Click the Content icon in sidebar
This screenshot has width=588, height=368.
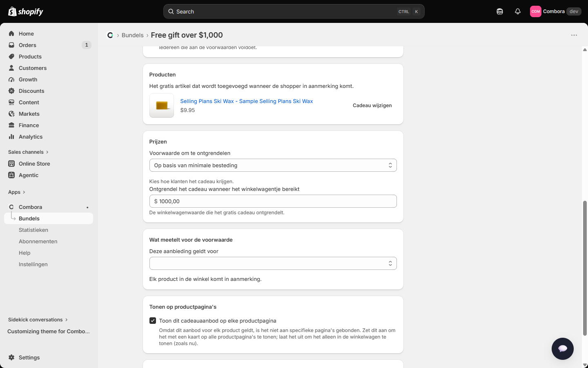point(11,102)
